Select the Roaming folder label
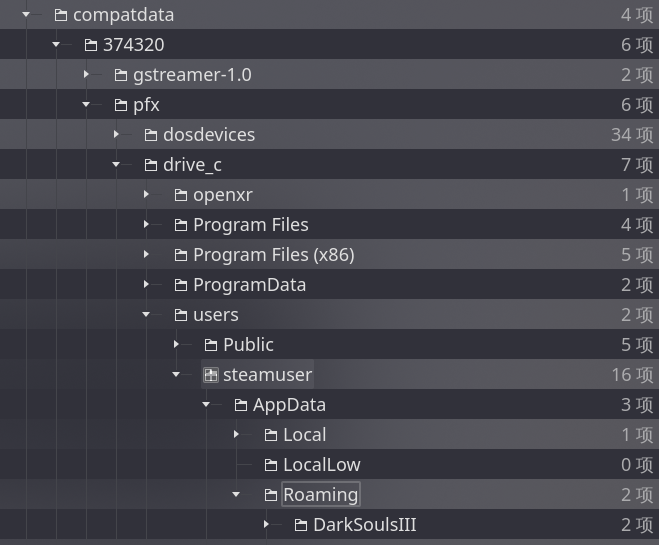The width and height of the screenshot is (659, 545). pos(320,495)
